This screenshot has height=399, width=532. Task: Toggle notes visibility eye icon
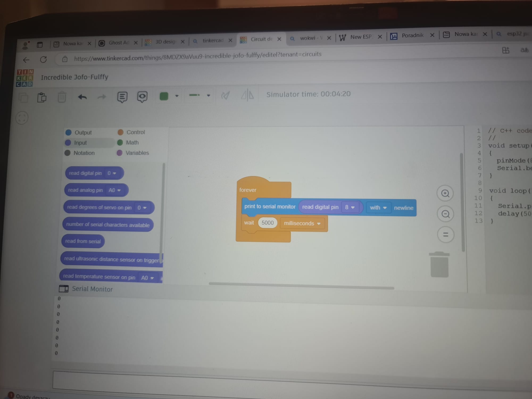(142, 97)
